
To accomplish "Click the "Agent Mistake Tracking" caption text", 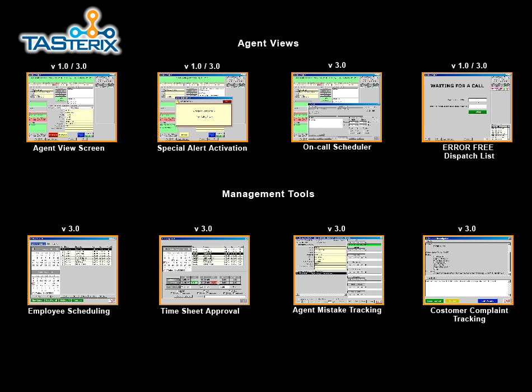I will pyautogui.click(x=337, y=310).
